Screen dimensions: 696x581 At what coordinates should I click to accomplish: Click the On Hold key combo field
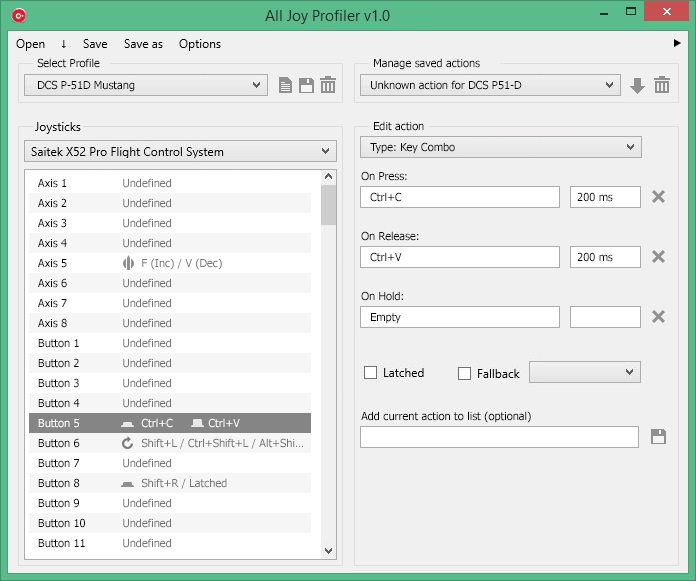point(460,317)
